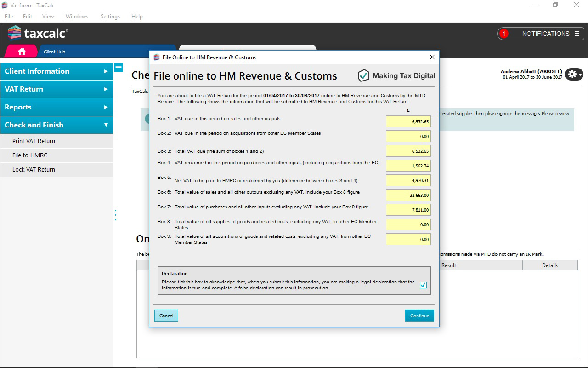588x368 pixels.
Task: Click the Box 1 VAT due field
Action: (408, 122)
